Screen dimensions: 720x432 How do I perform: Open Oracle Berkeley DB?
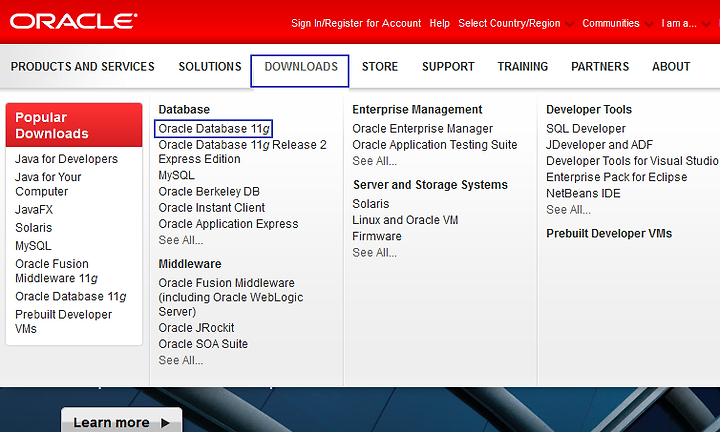209,191
